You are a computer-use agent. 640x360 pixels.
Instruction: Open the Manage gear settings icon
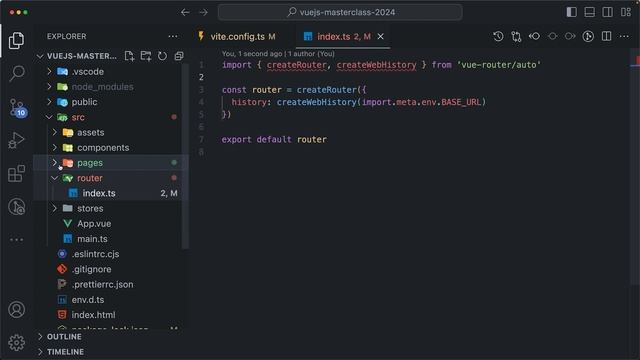pyautogui.click(x=16, y=343)
